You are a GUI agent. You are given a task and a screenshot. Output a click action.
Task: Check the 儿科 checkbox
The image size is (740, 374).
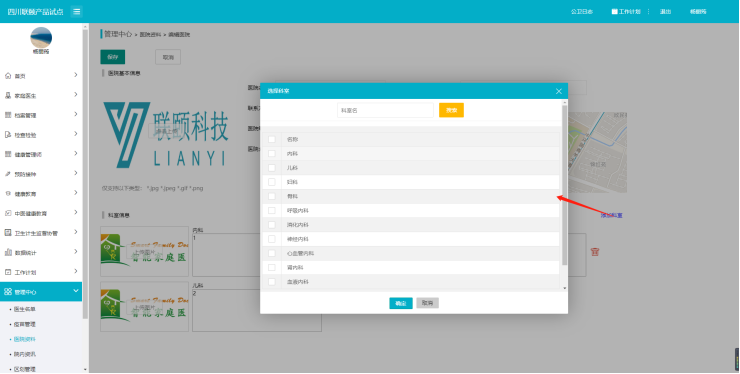pos(272,168)
